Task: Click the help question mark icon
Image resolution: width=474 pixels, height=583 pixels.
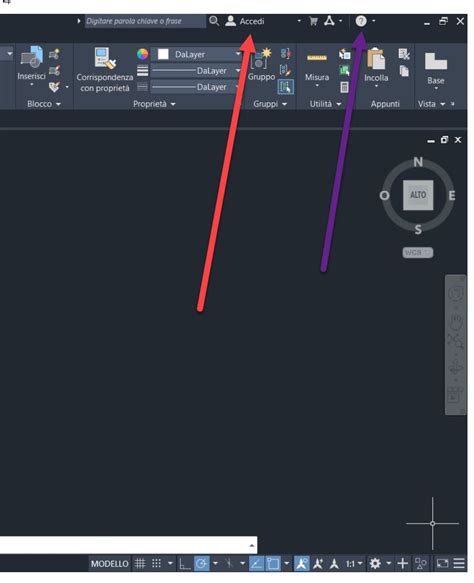Action: [361, 21]
